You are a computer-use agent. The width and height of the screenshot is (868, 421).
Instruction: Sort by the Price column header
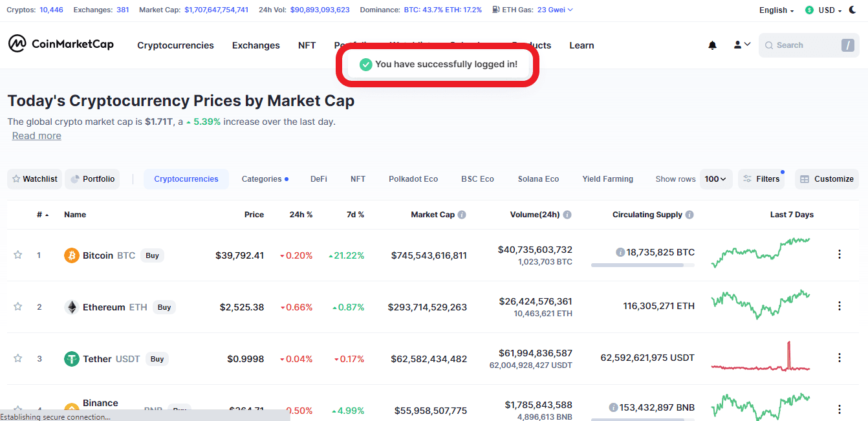254,215
